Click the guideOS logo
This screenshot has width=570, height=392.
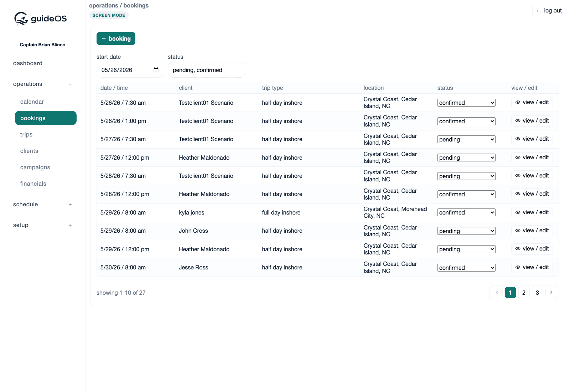pyautogui.click(x=40, y=18)
